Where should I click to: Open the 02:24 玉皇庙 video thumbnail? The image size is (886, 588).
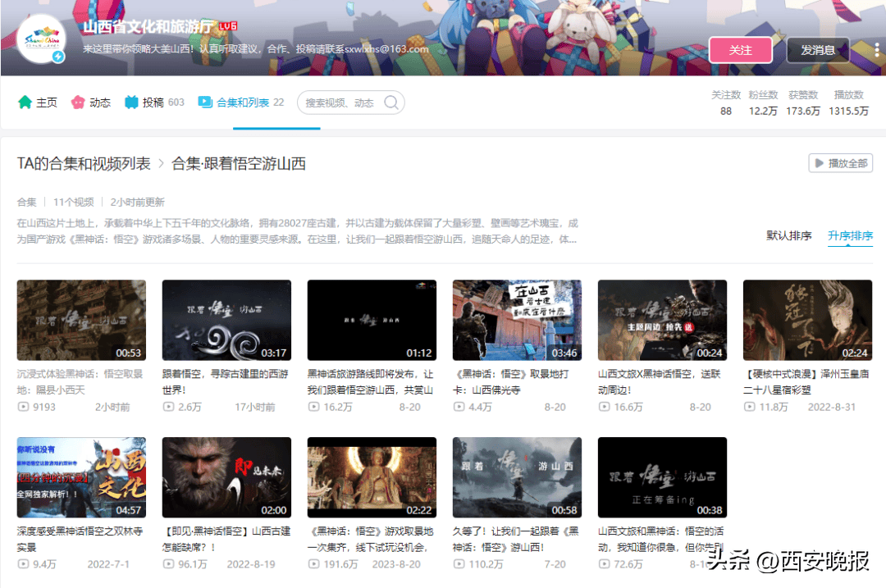(x=807, y=321)
